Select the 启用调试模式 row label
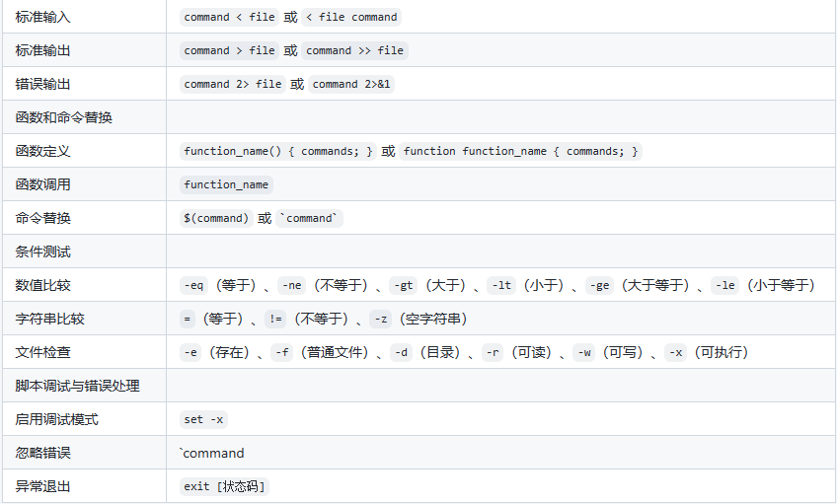Image resolution: width=837 pixels, height=504 pixels. pyautogui.click(x=56, y=419)
